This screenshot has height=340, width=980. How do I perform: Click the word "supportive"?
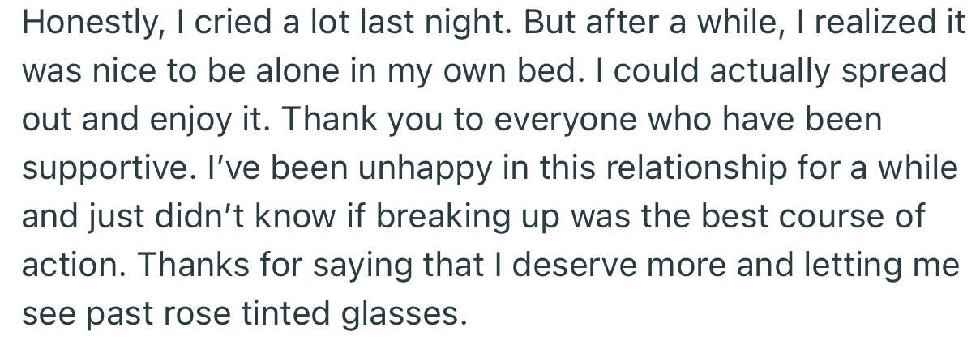point(103,169)
